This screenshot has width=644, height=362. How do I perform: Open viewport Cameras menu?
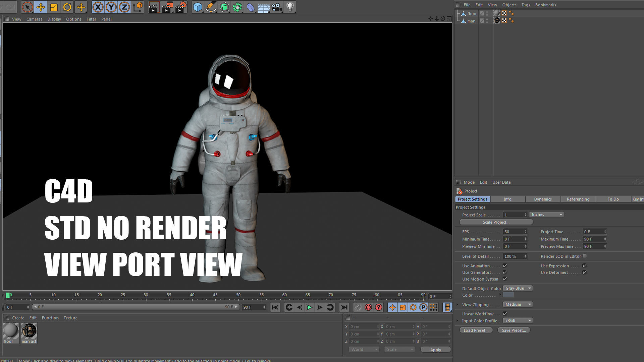pos(34,19)
